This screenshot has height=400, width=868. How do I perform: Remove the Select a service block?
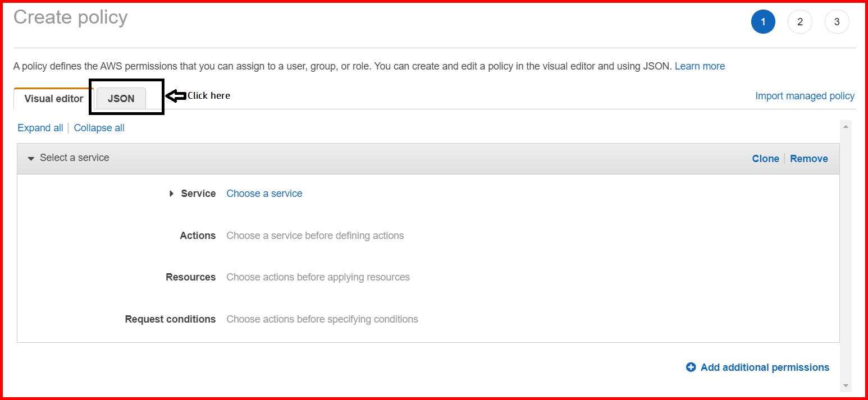click(x=808, y=158)
